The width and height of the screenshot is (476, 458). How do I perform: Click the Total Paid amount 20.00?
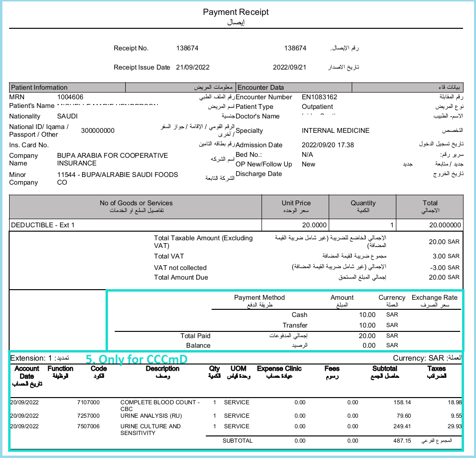tap(367, 336)
